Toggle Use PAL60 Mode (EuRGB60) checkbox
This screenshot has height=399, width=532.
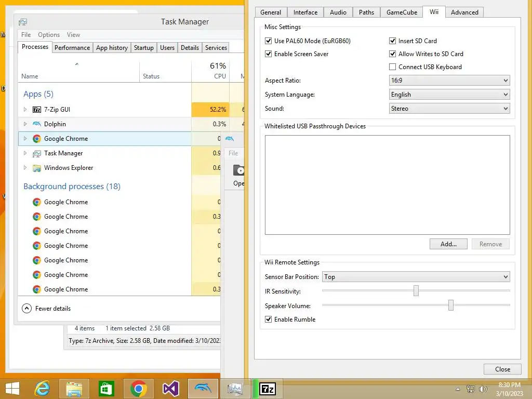pos(269,41)
